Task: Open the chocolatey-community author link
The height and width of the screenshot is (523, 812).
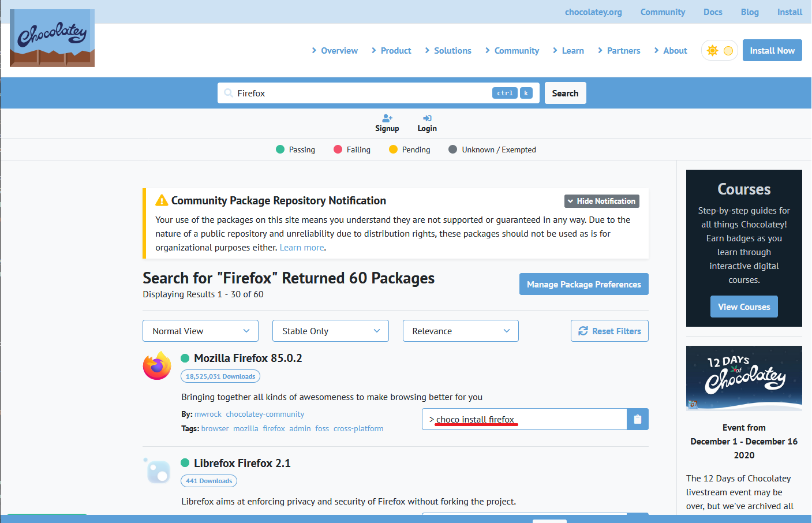Action: point(265,414)
